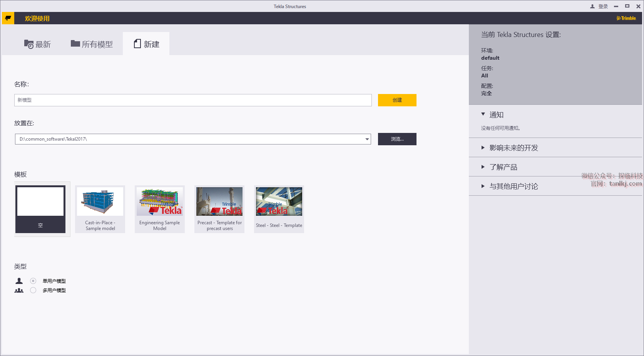Maximize the Tekla Structures window
The image size is (644, 356).
pos(627,6)
